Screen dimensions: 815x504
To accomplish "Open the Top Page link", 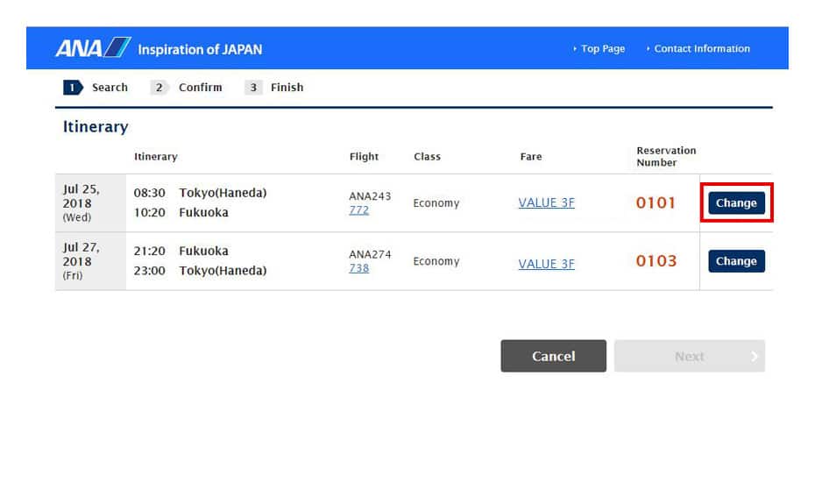I will pos(602,49).
